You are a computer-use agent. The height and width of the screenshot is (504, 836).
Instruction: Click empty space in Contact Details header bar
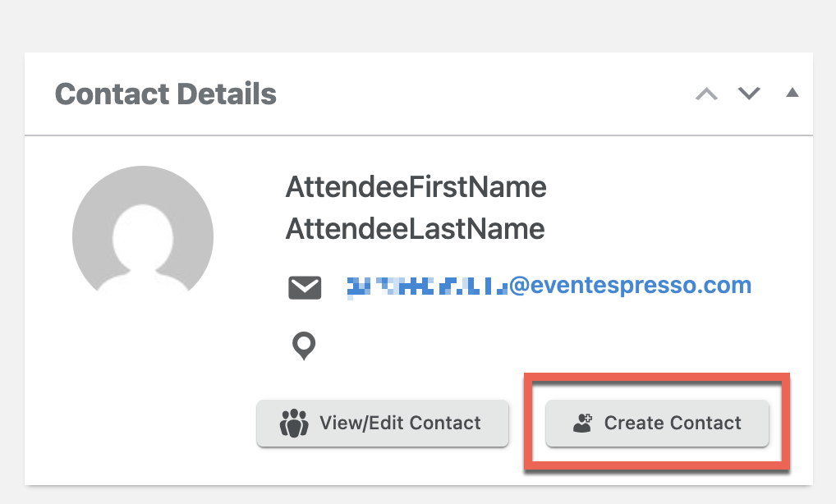480,94
